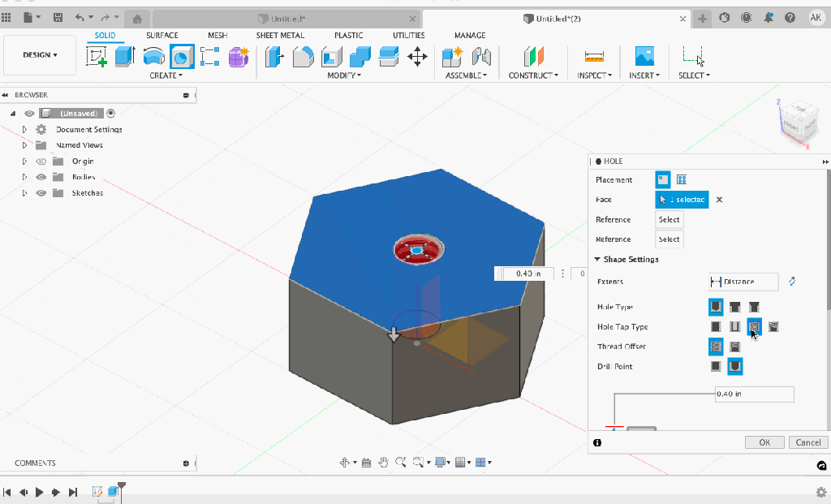Open the MODIFY dropdown menu
831x504 pixels.
coord(344,75)
